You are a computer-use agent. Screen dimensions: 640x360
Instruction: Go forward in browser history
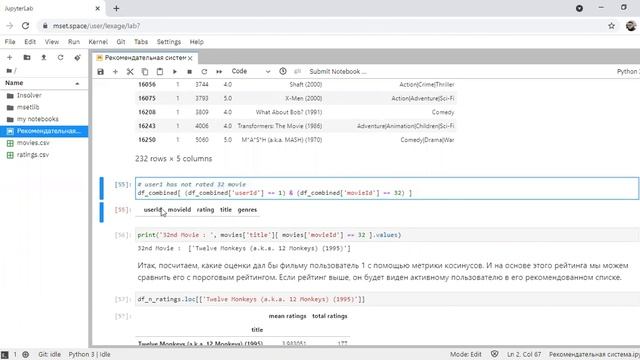(x=9, y=26)
